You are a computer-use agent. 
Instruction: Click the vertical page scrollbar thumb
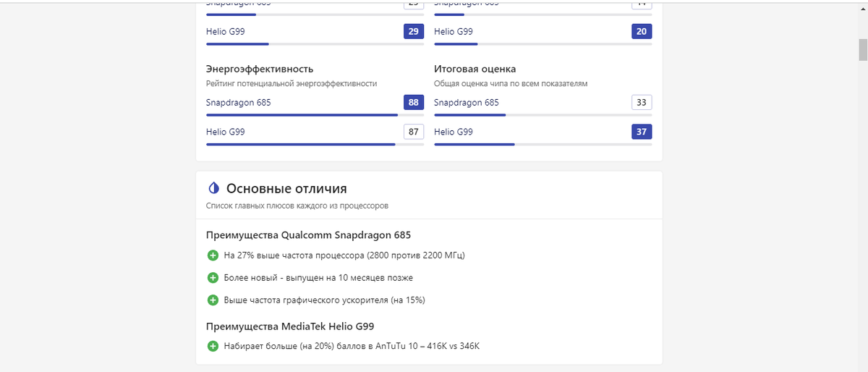point(862,51)
